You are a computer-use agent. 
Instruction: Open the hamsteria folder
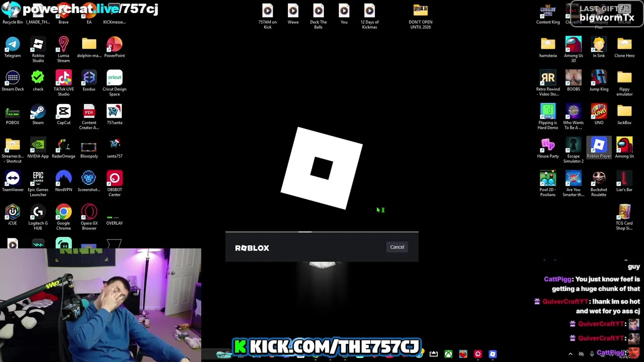(548, 47)
